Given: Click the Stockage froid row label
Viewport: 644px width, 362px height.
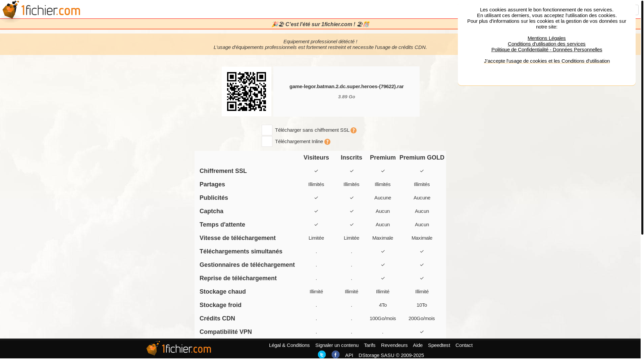Looking at the screenshot, I should click(x=220, y=305).
